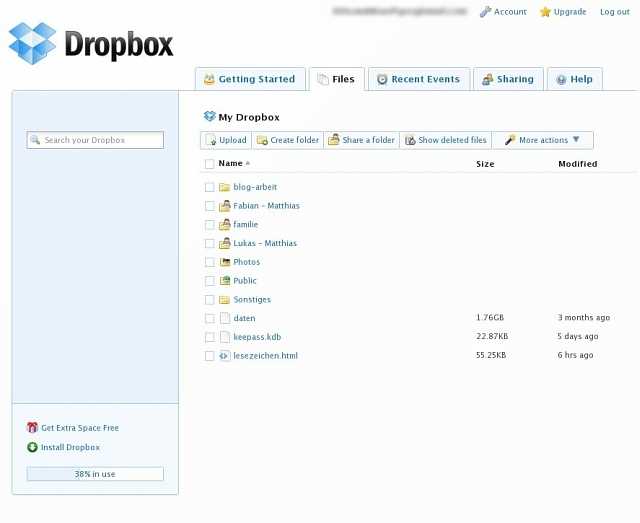Click the '5 days ago' modified value
Screen dimensions: 640x523
tap(578, 336)
